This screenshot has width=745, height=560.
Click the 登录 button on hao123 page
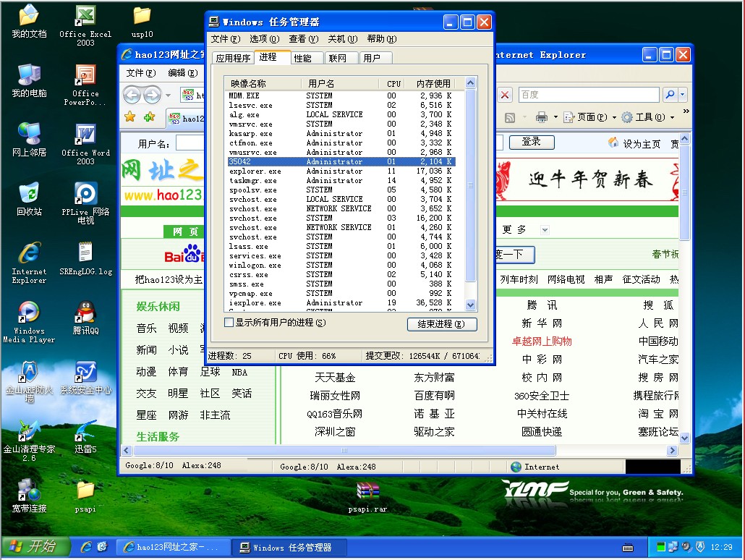tap(531, 142)
